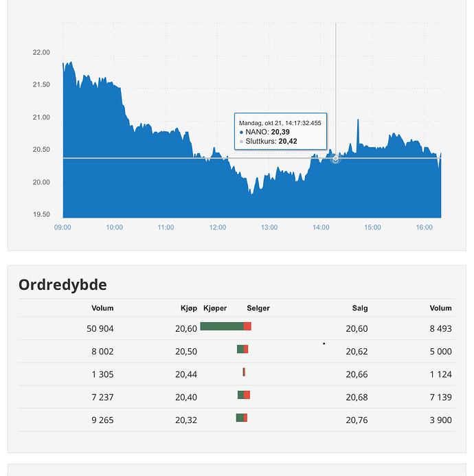Click the 16:00 time axis label
The image size is (474, 476).
[425, 227]
